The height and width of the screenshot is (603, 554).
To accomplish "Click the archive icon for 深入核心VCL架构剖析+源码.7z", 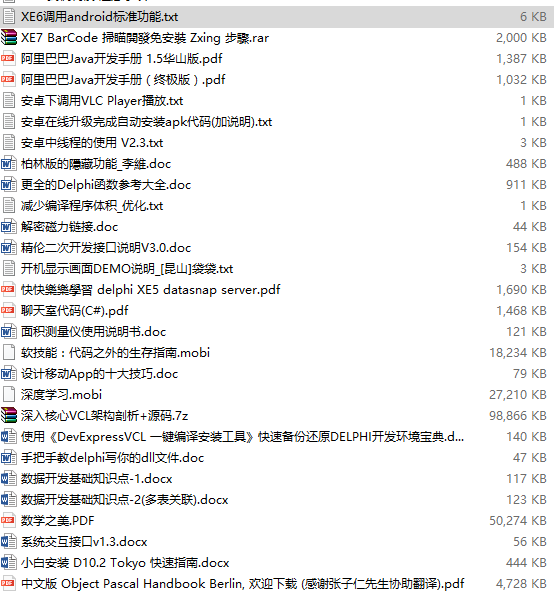I will pos(9,416).
